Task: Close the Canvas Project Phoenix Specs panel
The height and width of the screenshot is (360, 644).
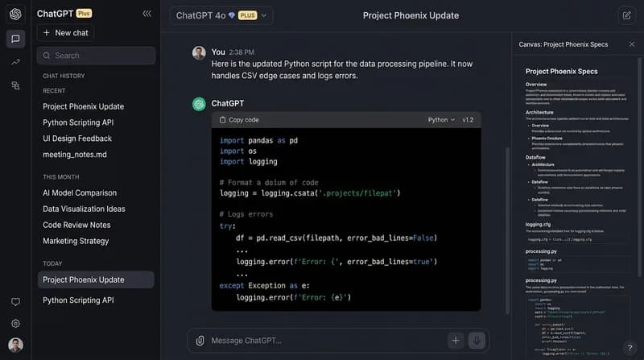Action: [632, 44]
